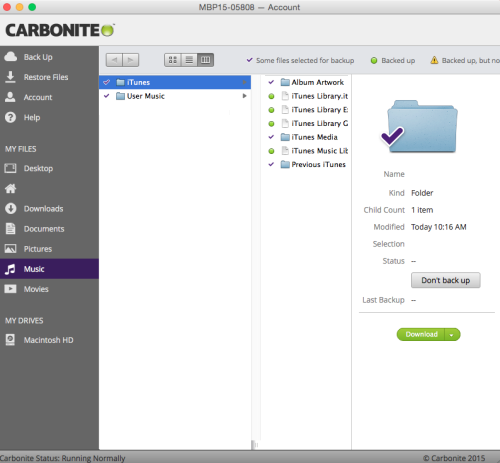Image resolution: width=500 pixels, height=463 pixels.
Task: Click the iTunes Media folder icon
Action: (x=285, y=137)
